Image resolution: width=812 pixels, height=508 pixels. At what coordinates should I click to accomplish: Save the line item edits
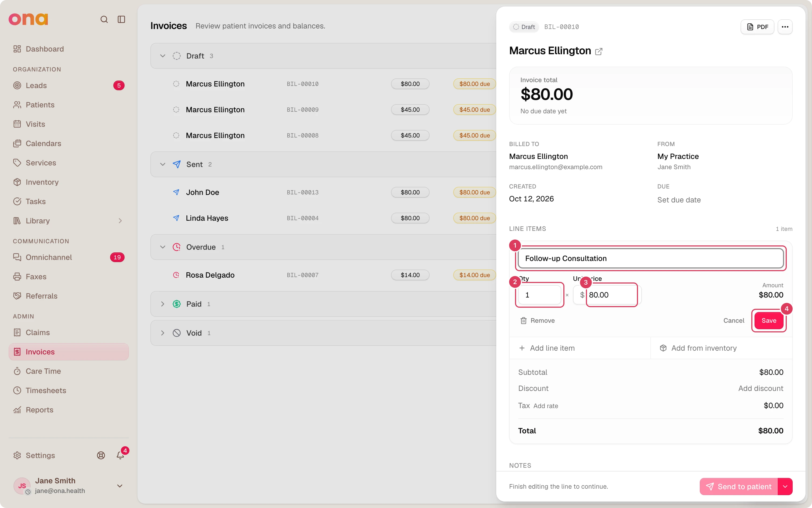pos(769,321)
